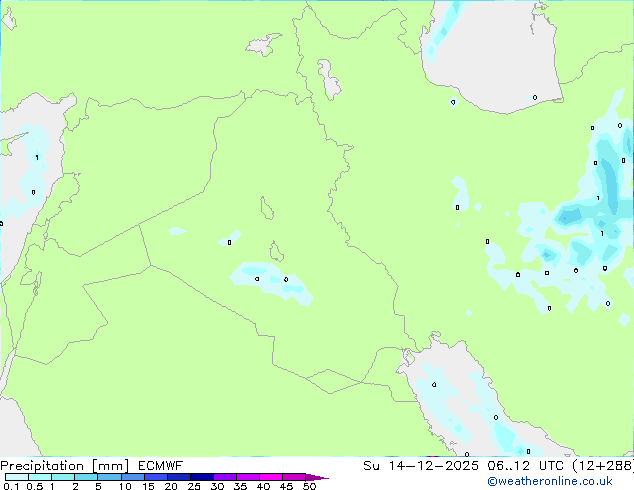Click the Dead Sea on the map
Screen dimensions: 634x490
[37, 283]
